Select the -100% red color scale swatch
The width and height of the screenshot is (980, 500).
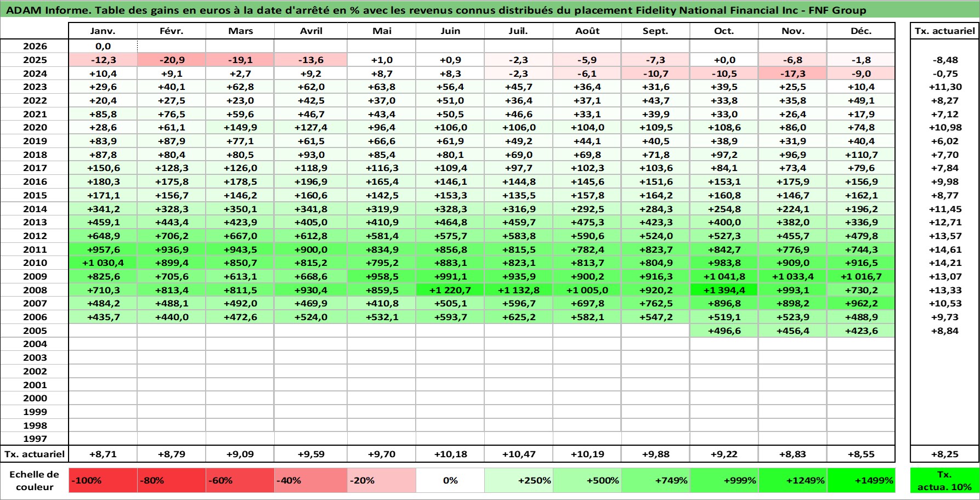(103, 480)
